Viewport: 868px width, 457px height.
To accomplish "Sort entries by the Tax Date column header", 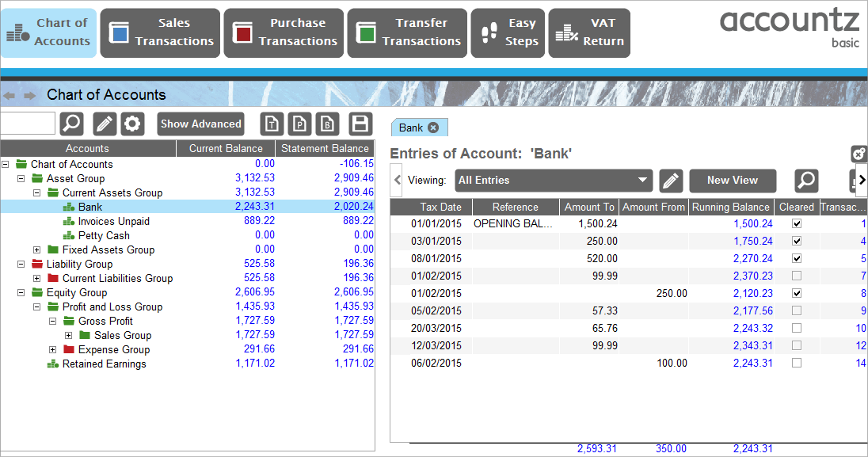I will [x=432, y=207].
